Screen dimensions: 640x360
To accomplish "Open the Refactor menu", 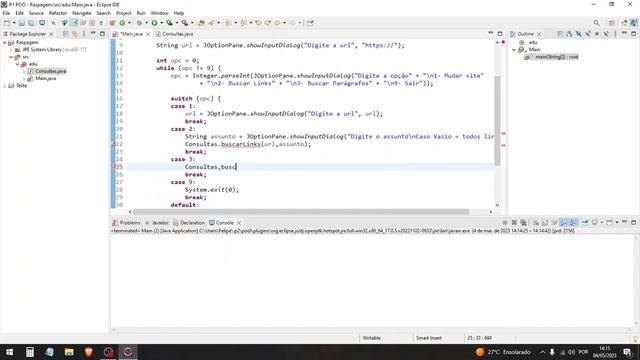I will click(58, 13).
